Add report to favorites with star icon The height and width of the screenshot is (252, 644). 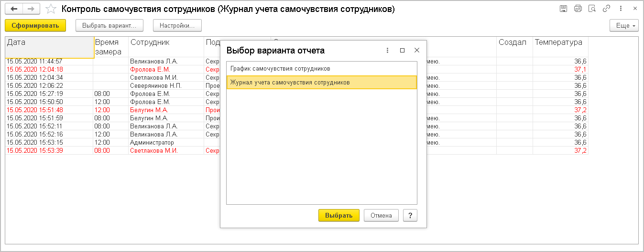[51, 9]
